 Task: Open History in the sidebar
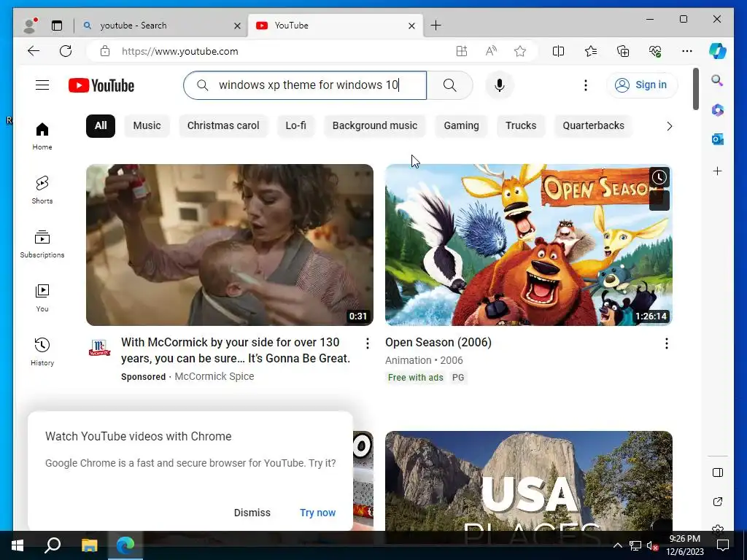pyautogui.click(x=42, y=352)
